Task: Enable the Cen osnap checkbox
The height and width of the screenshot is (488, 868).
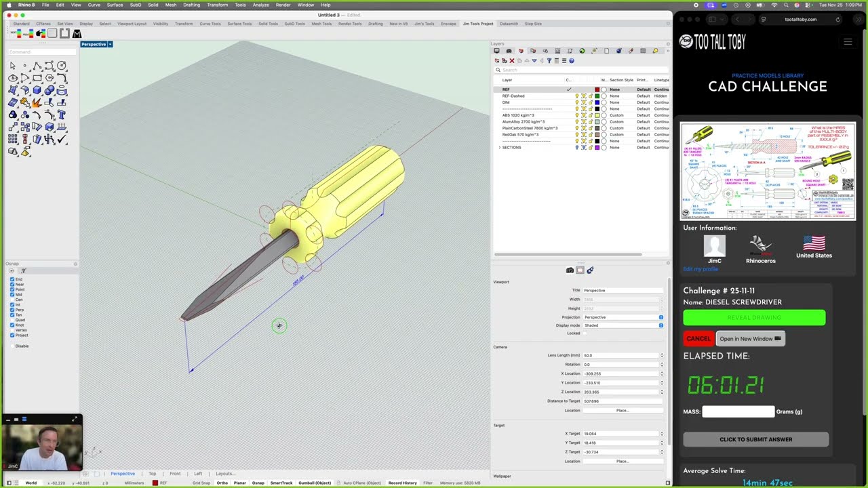Action: pyautogui.click(x=12, y=300)
